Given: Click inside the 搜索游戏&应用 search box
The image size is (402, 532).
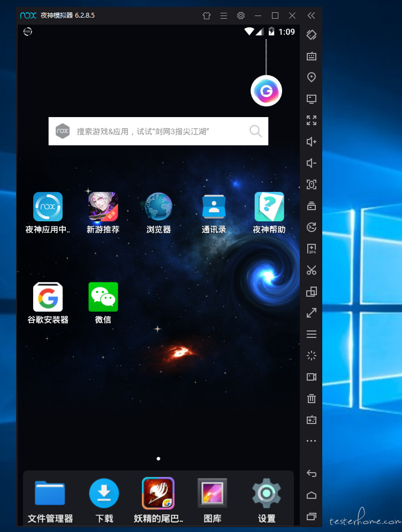Looking at the screenshot, I should (158, 132).
